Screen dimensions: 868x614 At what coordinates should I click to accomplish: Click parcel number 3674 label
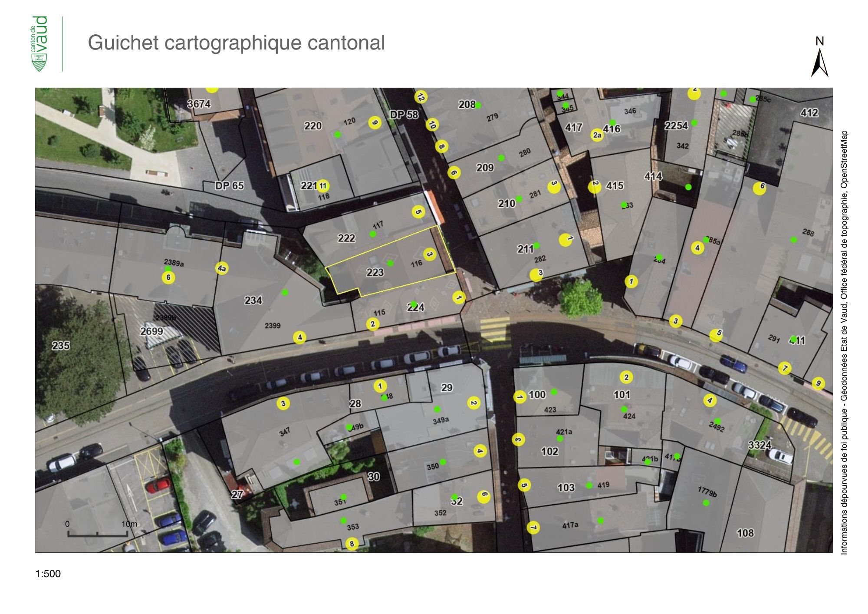tap(199, 104)
